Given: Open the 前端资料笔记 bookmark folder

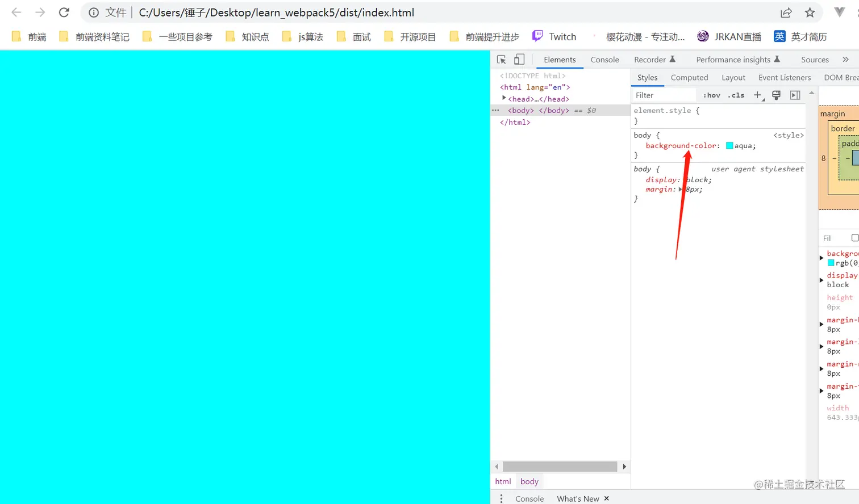Looking at the screenshot, I should point(94,36).
